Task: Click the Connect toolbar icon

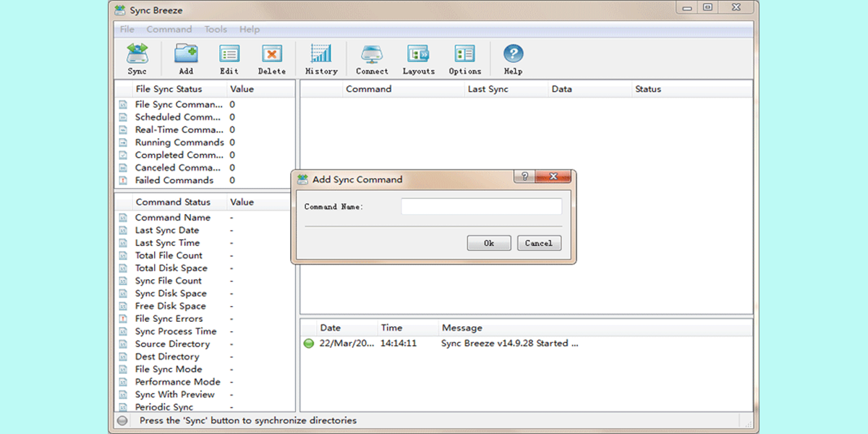Action: coord(372,54)
